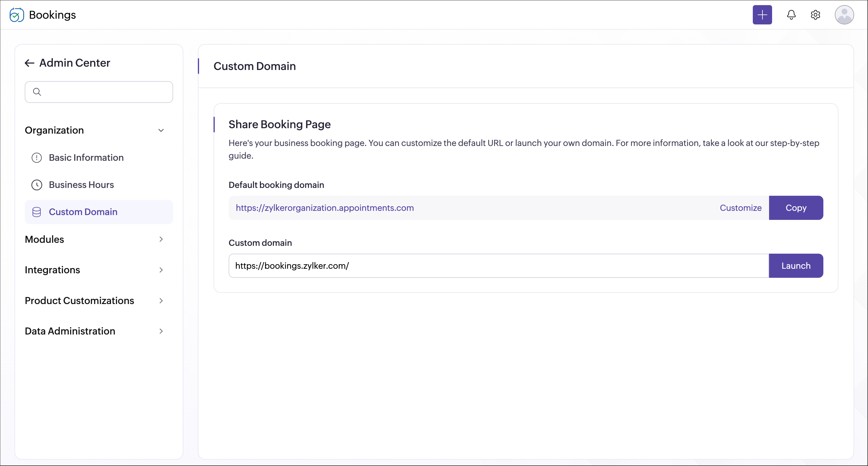Click the Integrations menu label
This screenshot has height=466, width=868.
click(x=52, y=270)
